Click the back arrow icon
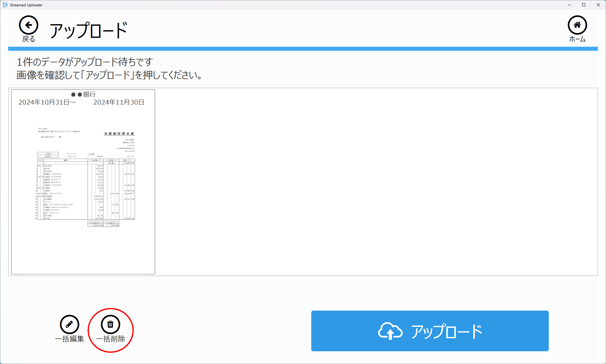This screenshot has height=364, width=606. click(x=29, y=25)
